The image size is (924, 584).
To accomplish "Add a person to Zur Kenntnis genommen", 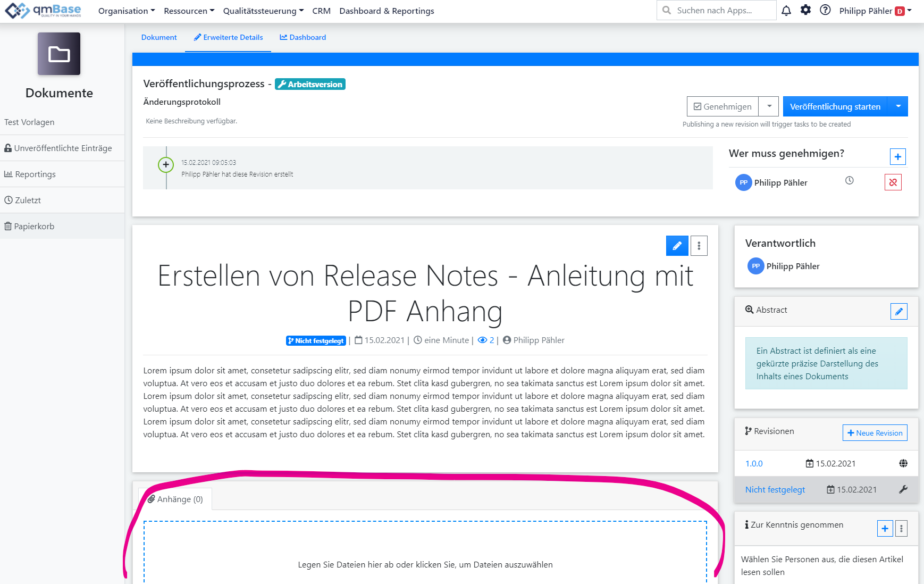I will pyautogui.click(x=885, y=529).
